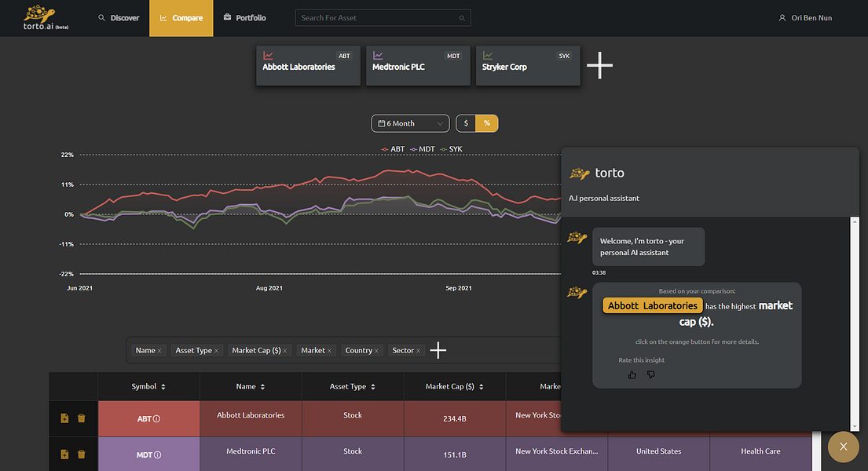Remove the Asset Type column chip
This screenshot has width=868, height=471.
tap(217, 351)
